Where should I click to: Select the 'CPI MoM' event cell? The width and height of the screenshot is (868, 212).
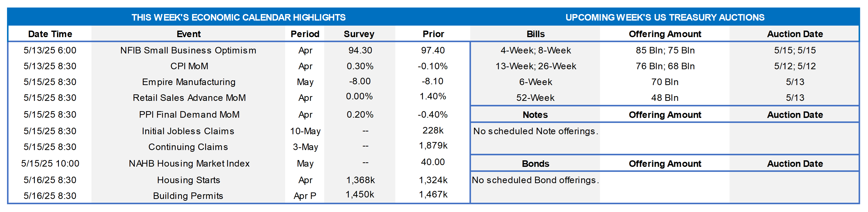point(189,66)
